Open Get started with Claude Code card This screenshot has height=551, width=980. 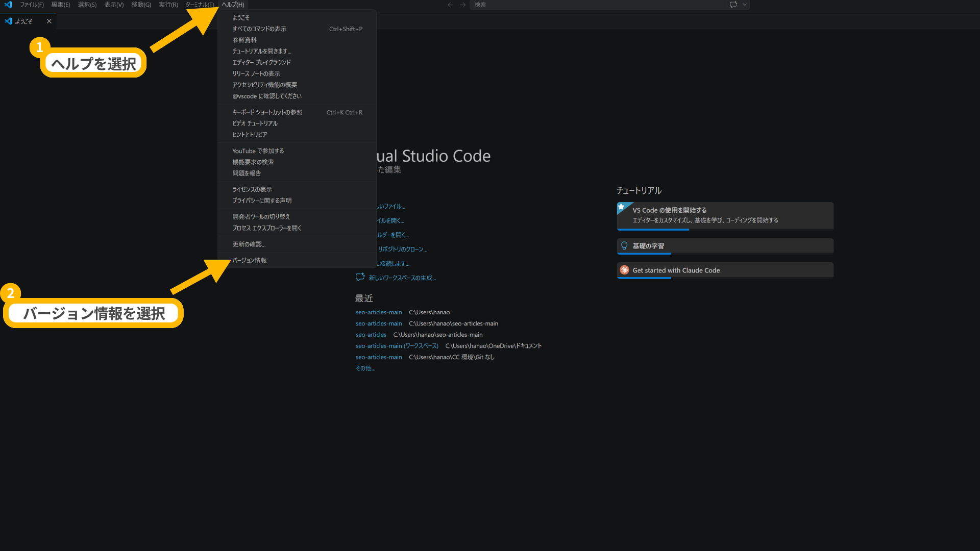[x=725, y=270]
